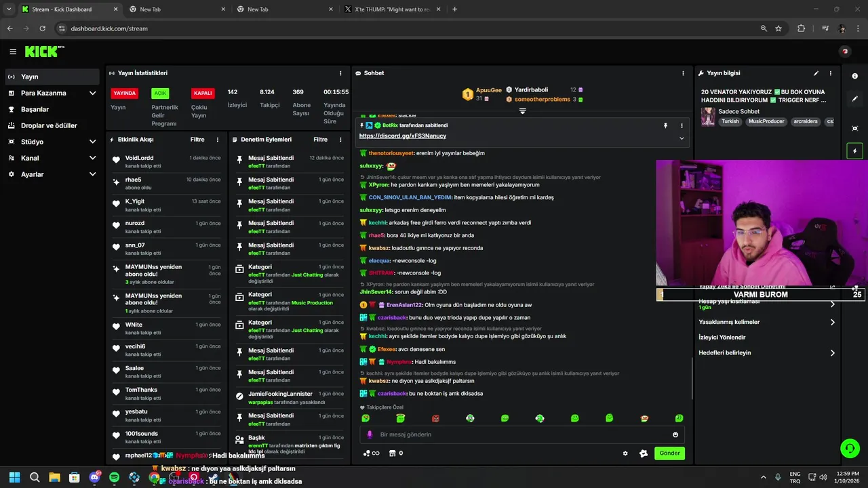
Task: Collapse the chat leaderboard arrow
Action: [x=522, y=110]
